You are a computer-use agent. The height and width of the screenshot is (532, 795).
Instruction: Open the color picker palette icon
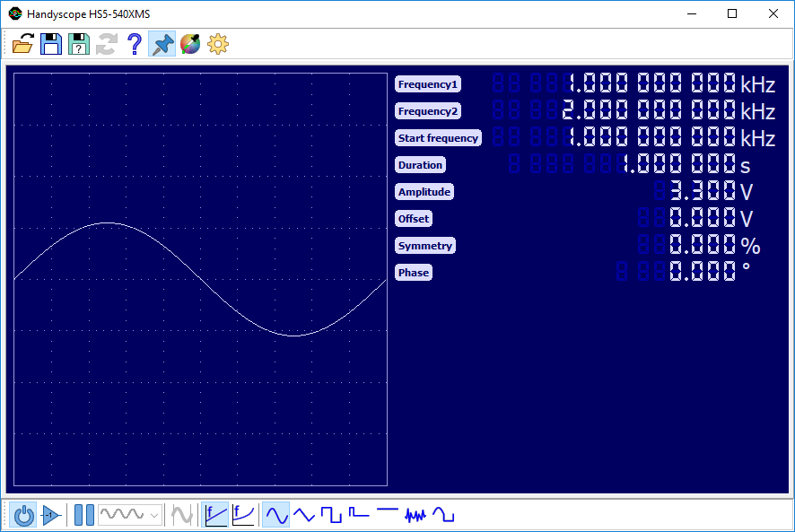pos(189,43)
